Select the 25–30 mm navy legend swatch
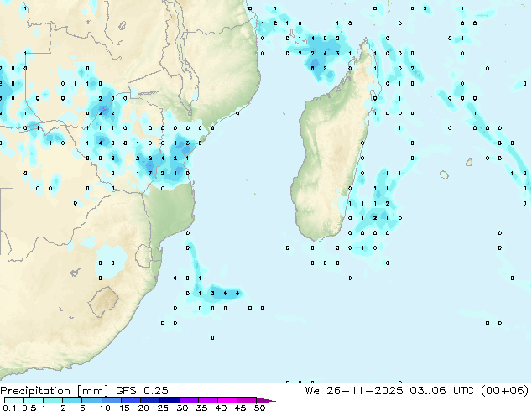This screenshot has height=411, width=532. click(x=169, y=400)
